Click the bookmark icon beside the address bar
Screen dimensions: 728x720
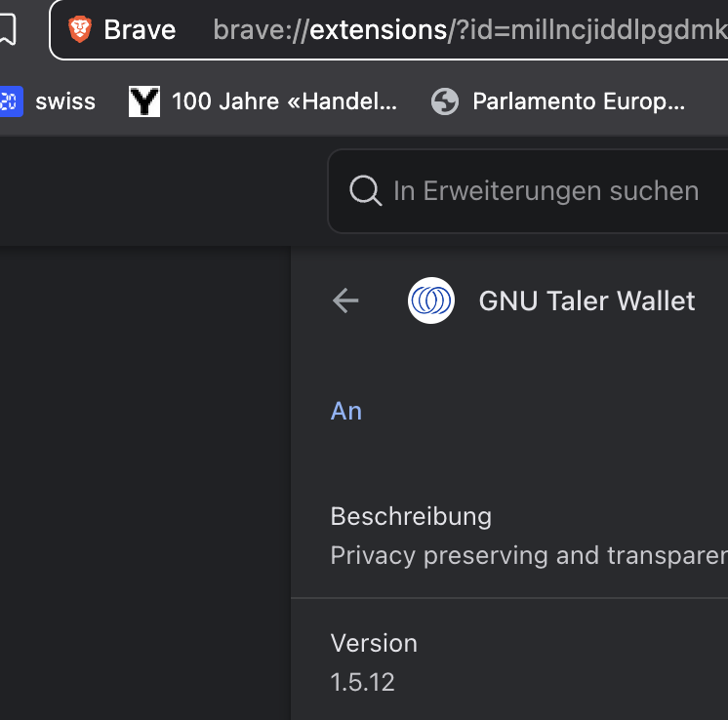pos(8,29)
